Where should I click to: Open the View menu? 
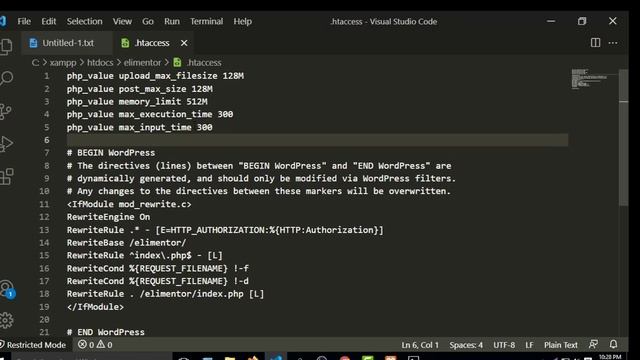(x=122, y=21)
